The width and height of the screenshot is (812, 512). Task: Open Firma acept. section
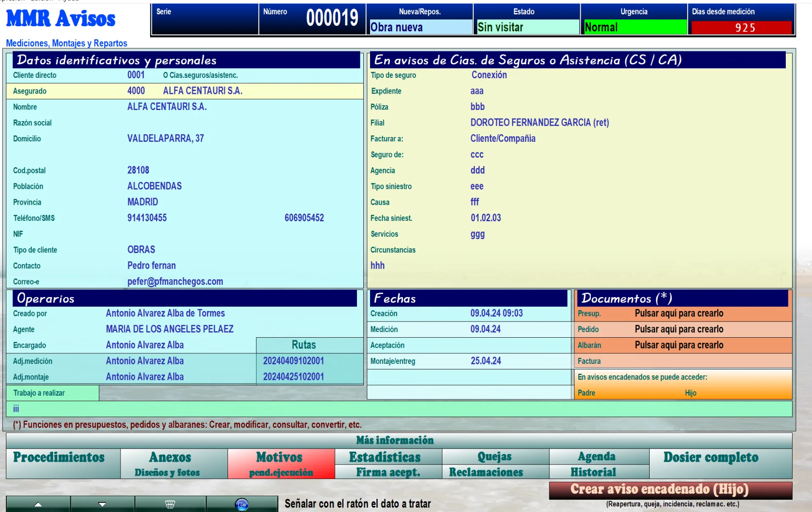tap(388, 472)
